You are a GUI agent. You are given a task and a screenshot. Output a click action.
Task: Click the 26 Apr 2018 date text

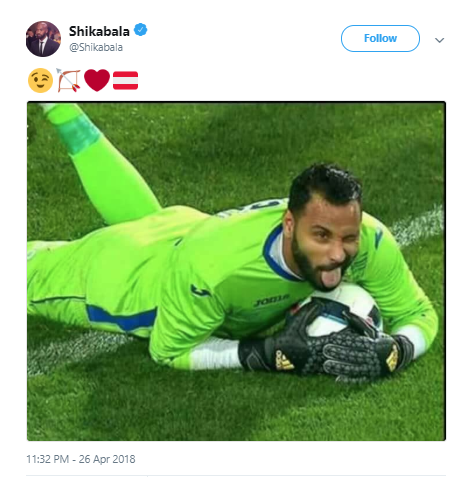coord(107,459)
